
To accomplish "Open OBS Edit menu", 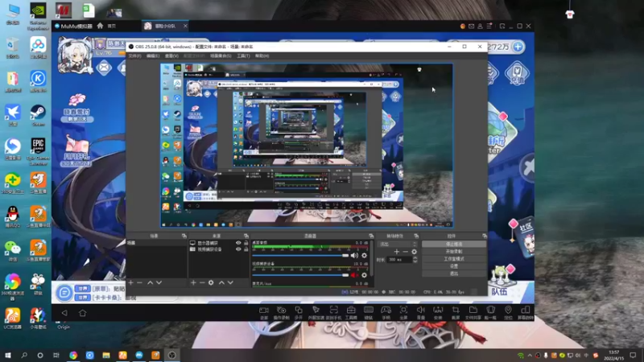I will (153, 56).
